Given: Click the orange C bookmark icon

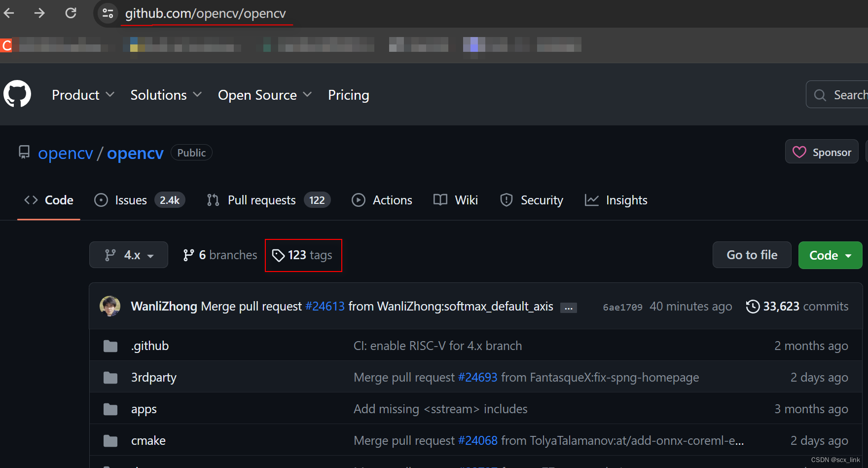Looking at the screenshot, I should tap(6, 45).
